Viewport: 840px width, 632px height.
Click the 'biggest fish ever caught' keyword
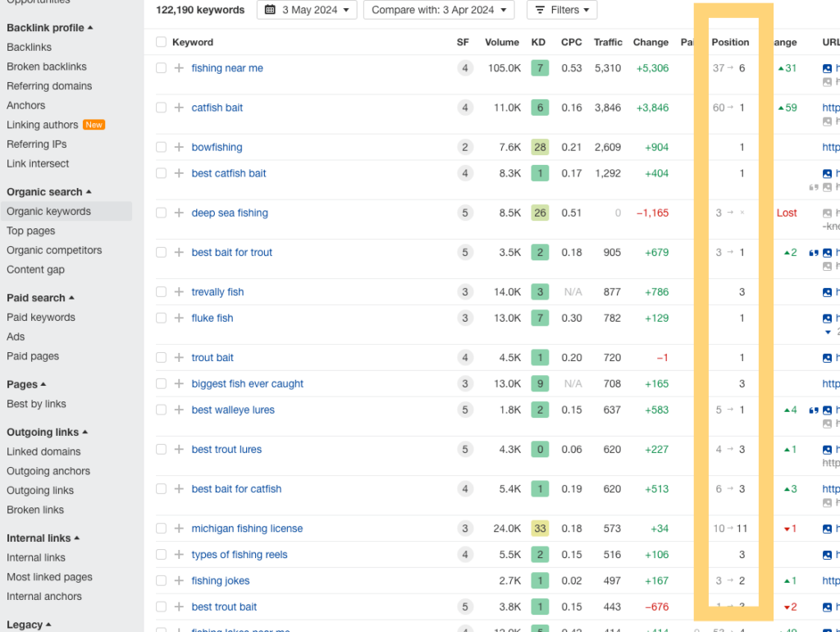click(247, 384)
